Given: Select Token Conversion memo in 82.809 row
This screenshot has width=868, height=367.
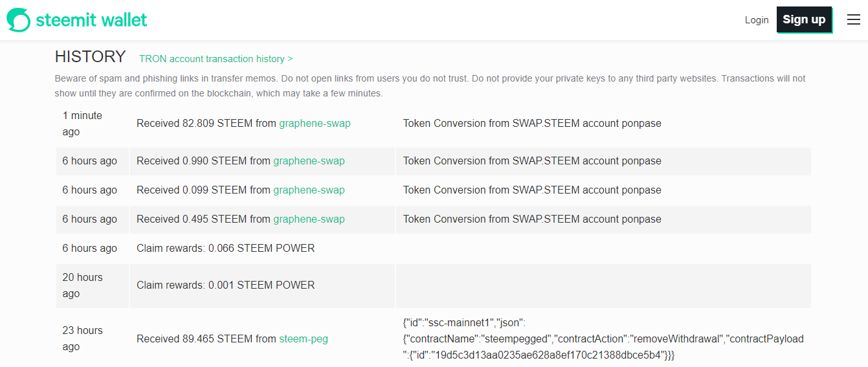Looking at the screenshot, I should [532, 123].
